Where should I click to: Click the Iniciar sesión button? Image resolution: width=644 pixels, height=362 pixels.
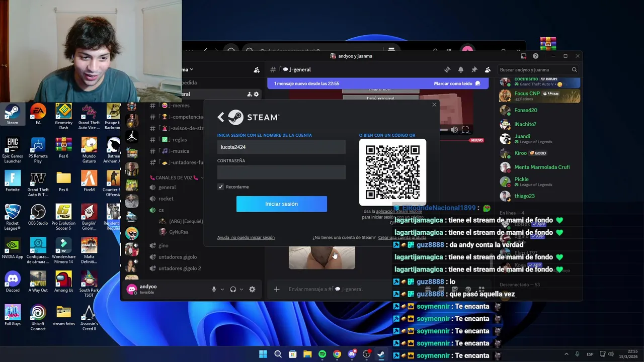coord(281,204)
